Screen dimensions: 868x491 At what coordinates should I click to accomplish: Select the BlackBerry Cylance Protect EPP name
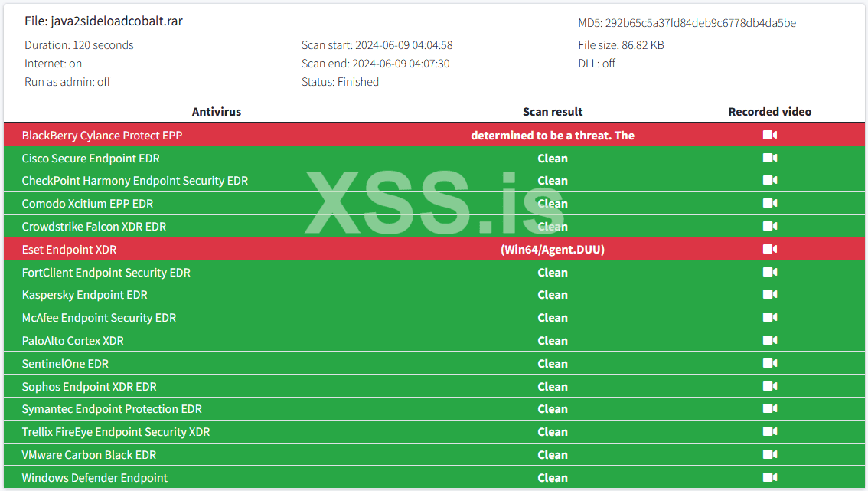(102, 136)
